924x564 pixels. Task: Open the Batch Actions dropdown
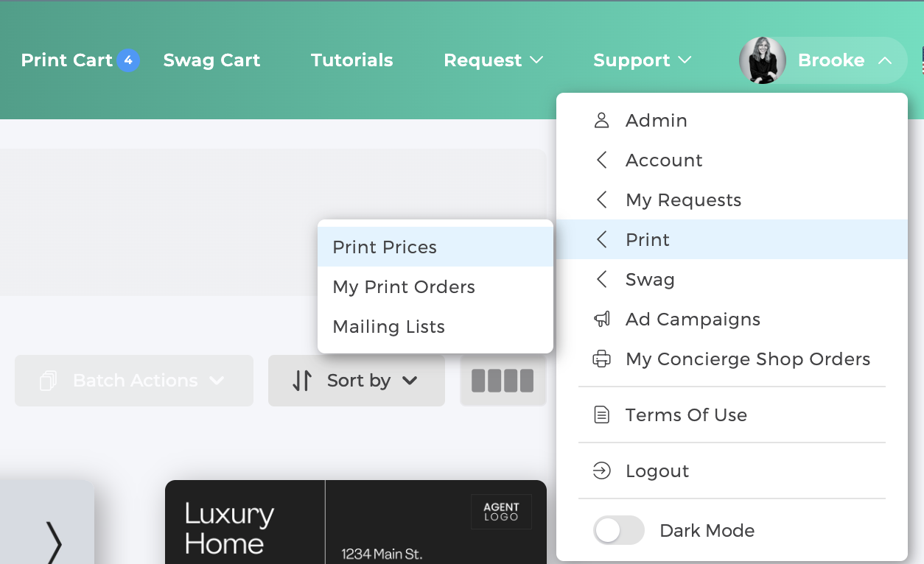[134, 381]
